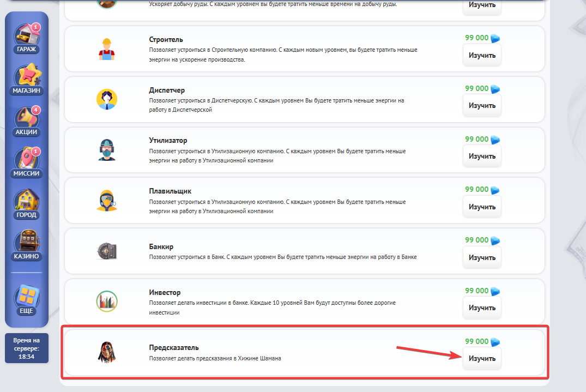Click the notification badge on Акции

(x=36, y=110)
